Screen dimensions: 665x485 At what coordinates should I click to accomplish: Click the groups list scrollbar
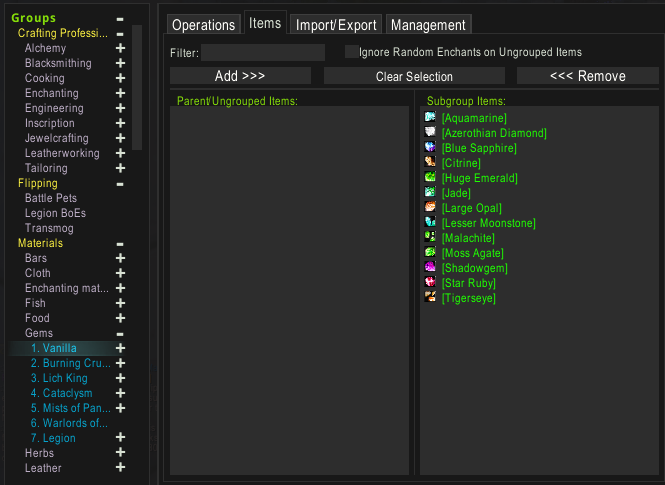tap(137, 90)
